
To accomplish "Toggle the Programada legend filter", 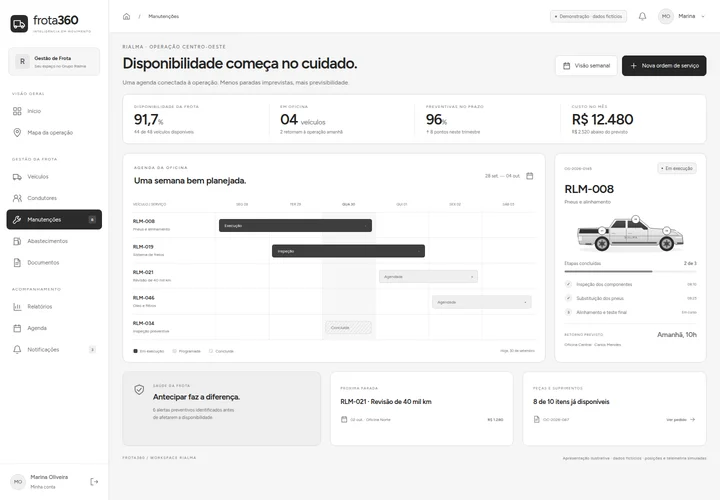I will tap(186, 351).
